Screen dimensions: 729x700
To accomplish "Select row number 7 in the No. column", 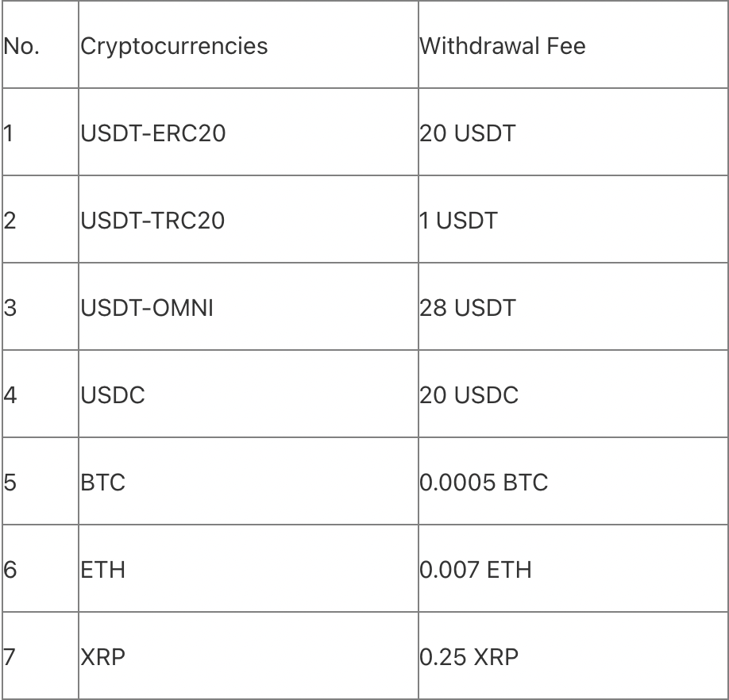I will pos(10,656).
